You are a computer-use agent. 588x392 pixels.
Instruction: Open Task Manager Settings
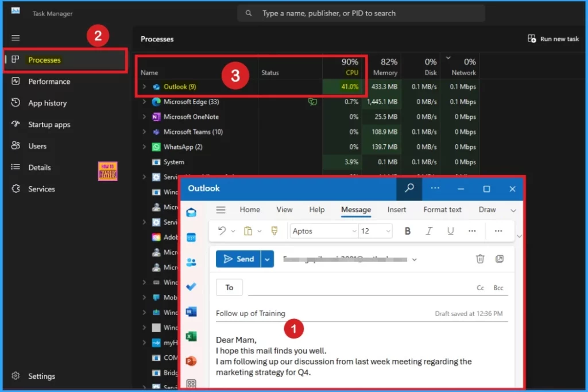41,376
